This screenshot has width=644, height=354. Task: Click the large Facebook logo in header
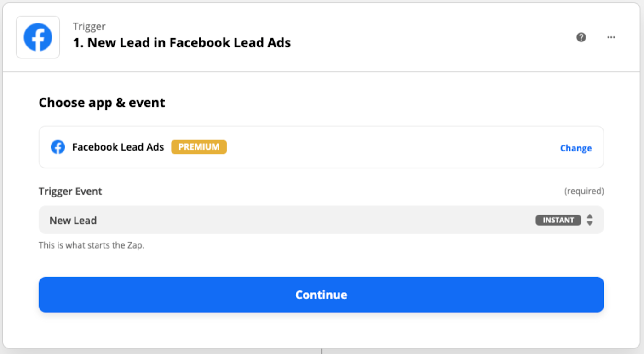(x=38, y=37)
